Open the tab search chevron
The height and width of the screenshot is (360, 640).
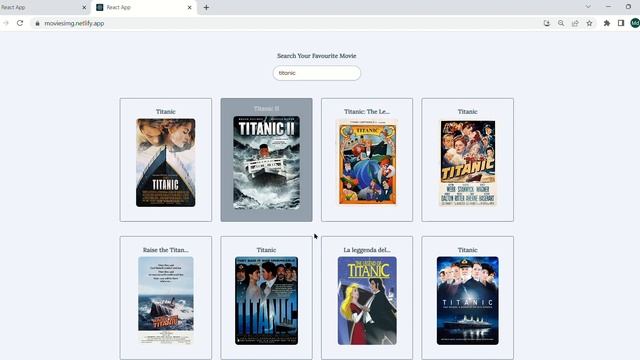coord(588,7)
